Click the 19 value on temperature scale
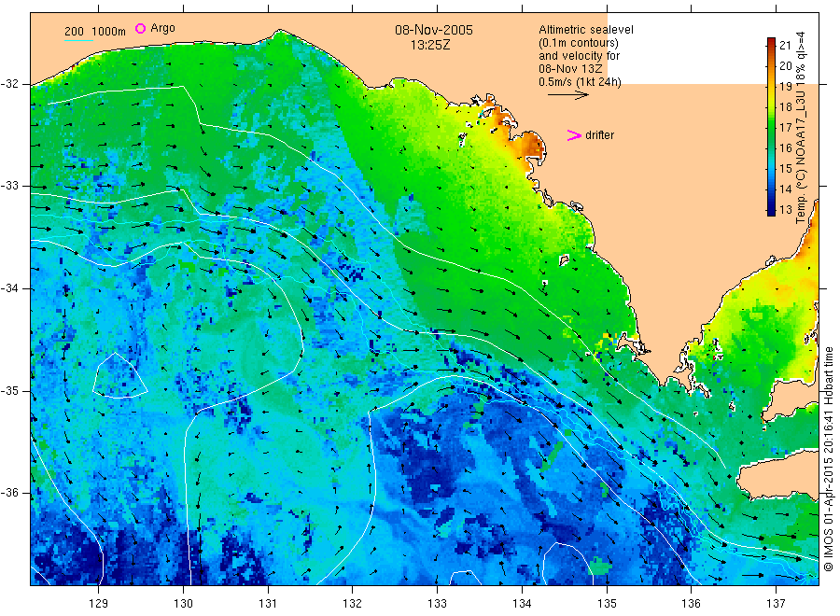 (x=785, y=86)
